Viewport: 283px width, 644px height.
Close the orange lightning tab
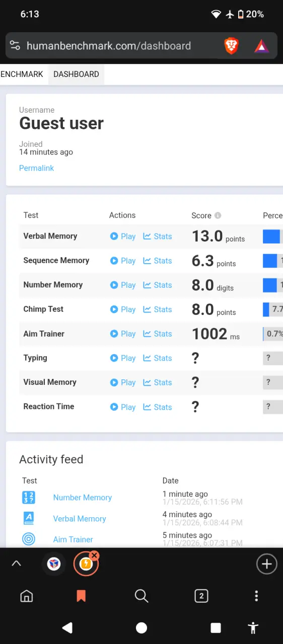point(95,555)
